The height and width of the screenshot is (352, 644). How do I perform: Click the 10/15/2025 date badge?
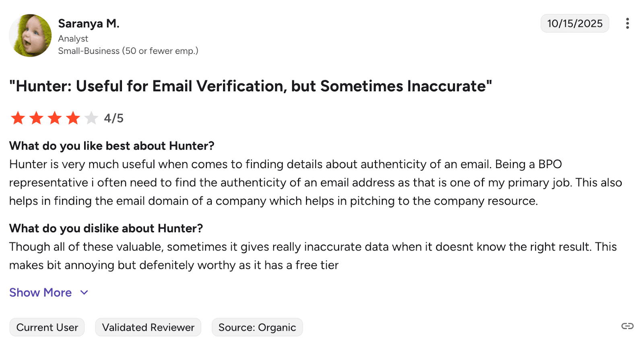[574, 23]
